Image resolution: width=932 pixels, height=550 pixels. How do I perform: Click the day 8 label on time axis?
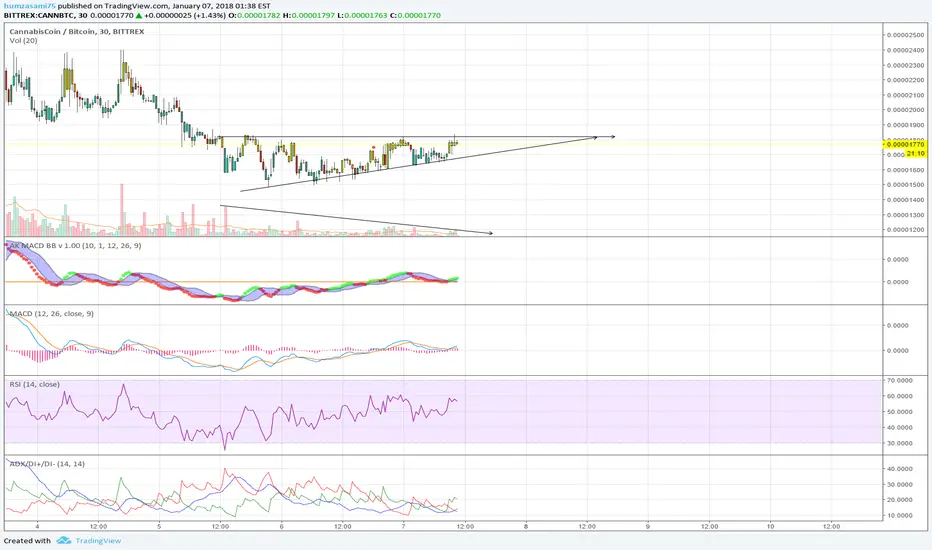[526, 526]
